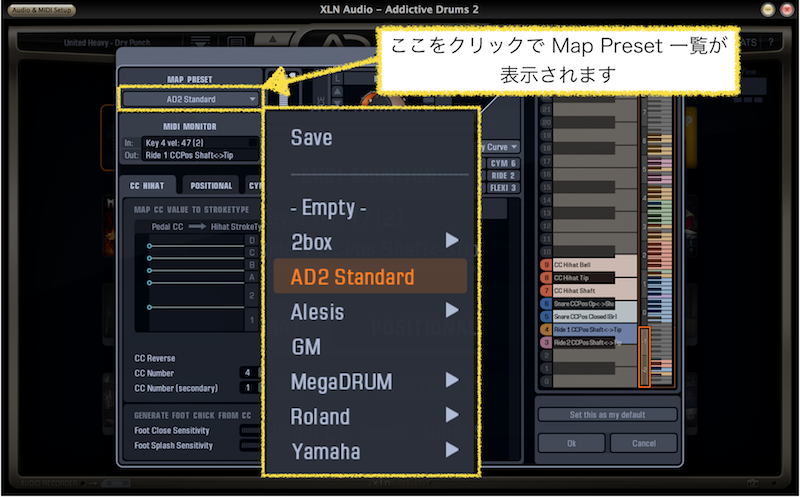800x497 pixels.
Task: Click the number 2 circle in key list
Action: click(546, 355)
